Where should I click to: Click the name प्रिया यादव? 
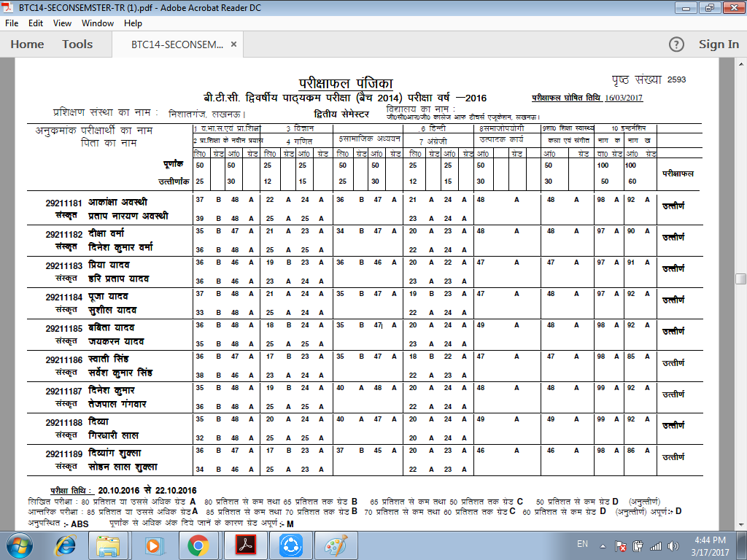point(109,265)
